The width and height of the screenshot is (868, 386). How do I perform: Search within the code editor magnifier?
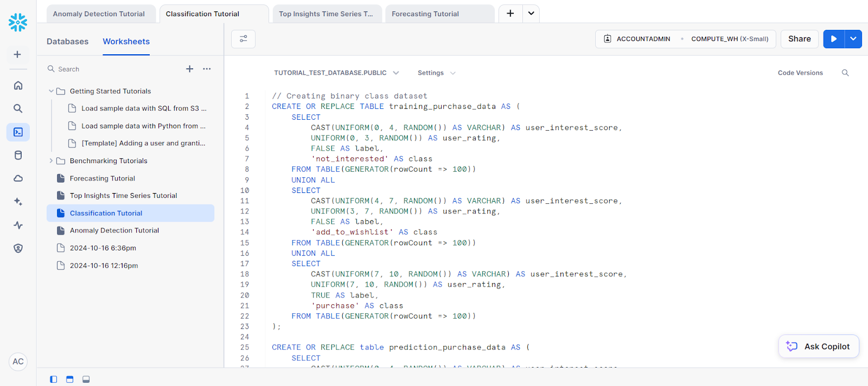point(845,73)
